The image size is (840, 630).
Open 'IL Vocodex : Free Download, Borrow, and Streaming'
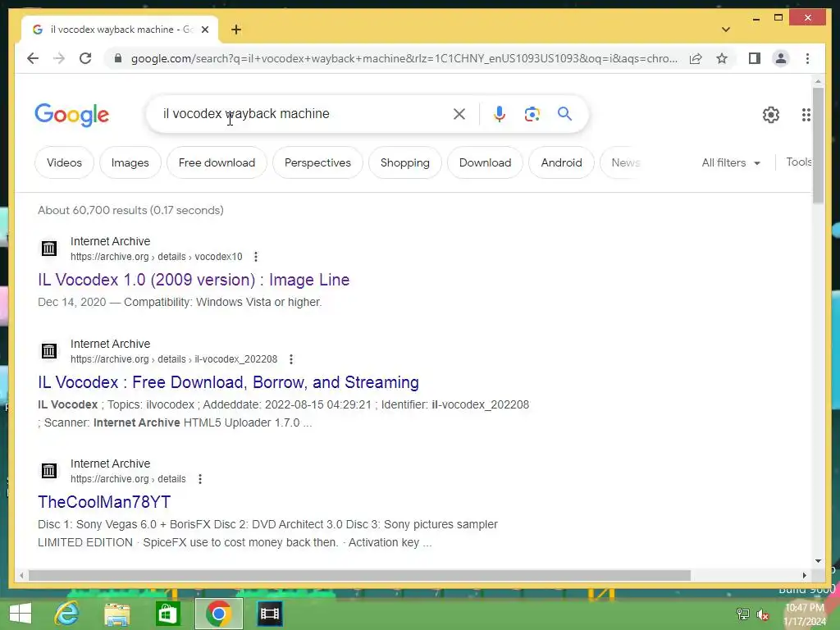228,382
